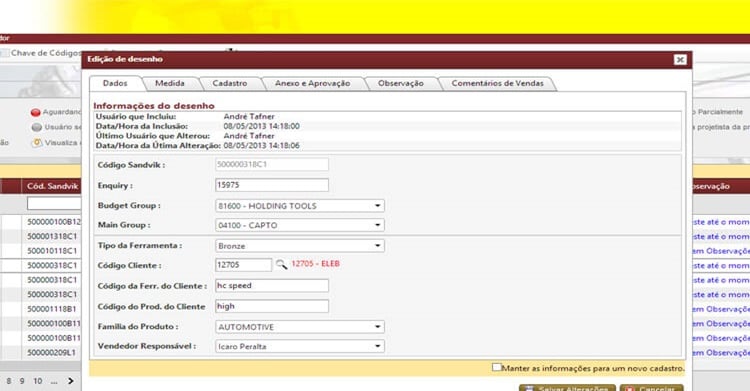Click the gray Usuário status icon
The height and width of the screenshot is (391, 750).
(37, 127)
